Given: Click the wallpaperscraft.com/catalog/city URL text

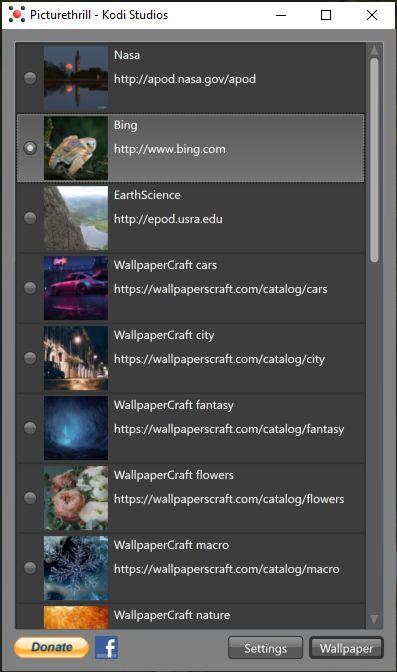Looking at the screenshot, I should coord(219,359).
